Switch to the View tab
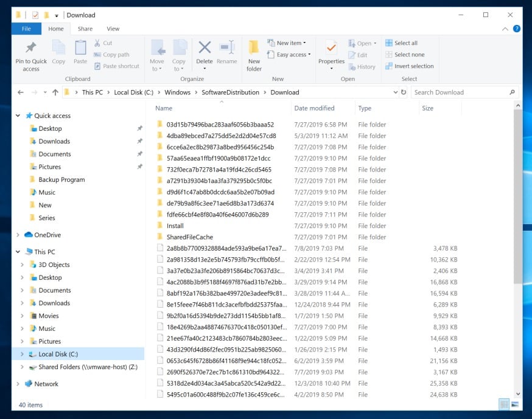Image resolution: width=532 pixels, height=419 pixels. coord(113,29)
